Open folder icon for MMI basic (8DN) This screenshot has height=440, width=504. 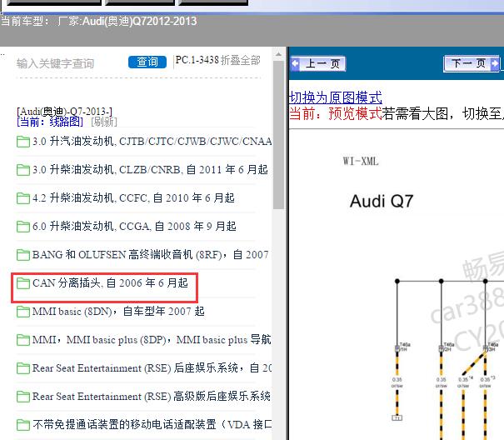pyautogui.click(x=23, y=311)
